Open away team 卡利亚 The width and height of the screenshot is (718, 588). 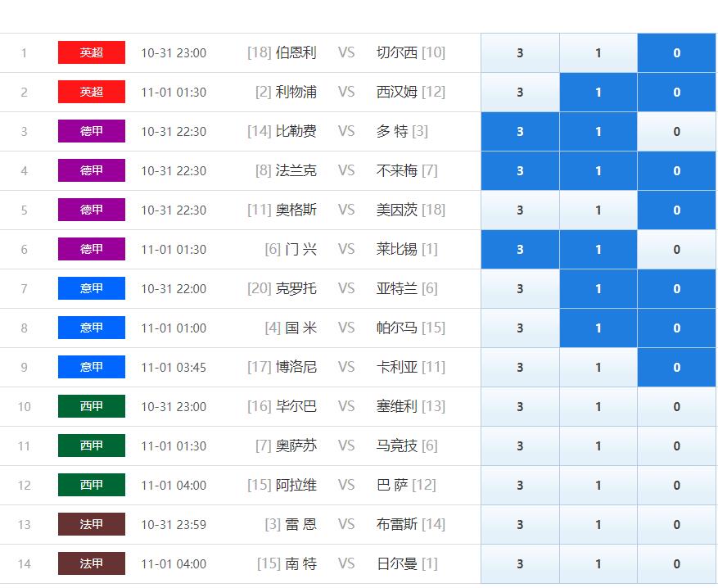(x=396, y=367)
